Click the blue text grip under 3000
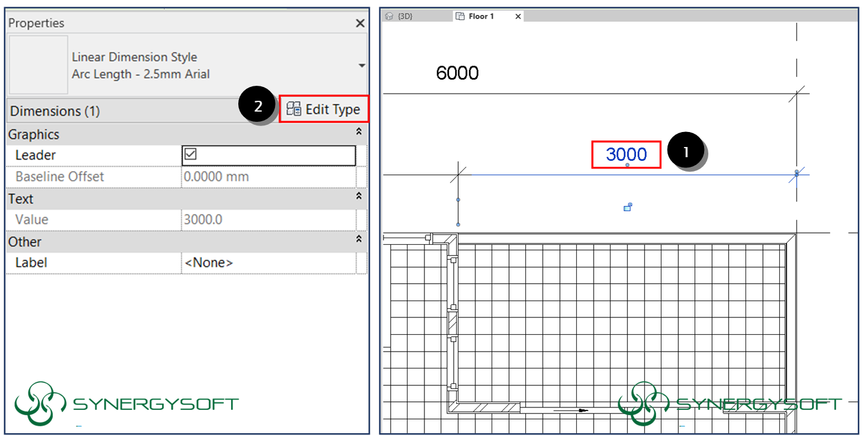 (x=627, y=165)
